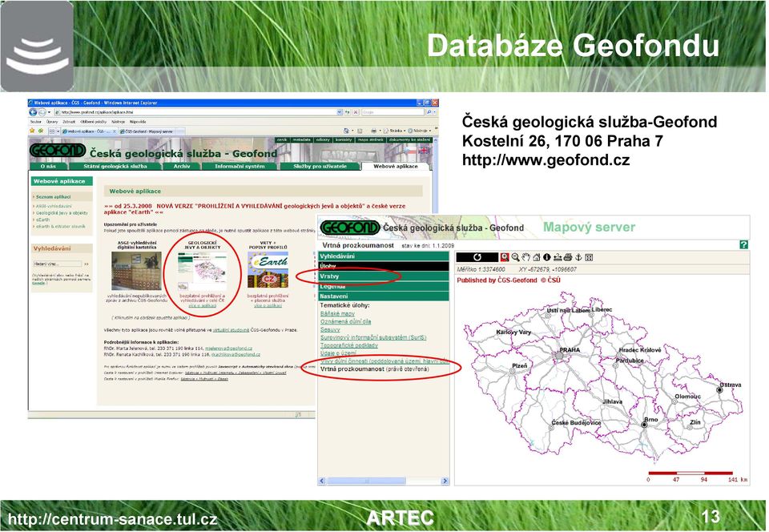Open the 'O nás' navigation tab
769x532 pixels.
point(48,167)
